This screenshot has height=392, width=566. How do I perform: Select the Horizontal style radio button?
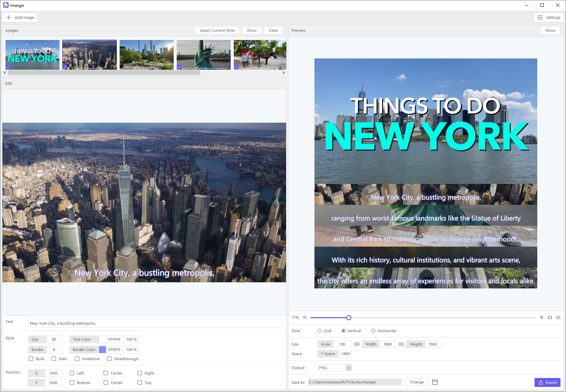pyautogui.click(x=373, y=331)
